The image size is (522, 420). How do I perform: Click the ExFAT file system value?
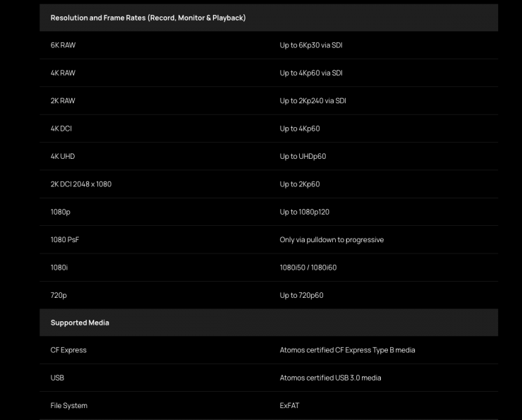click(x=289, y=406)
